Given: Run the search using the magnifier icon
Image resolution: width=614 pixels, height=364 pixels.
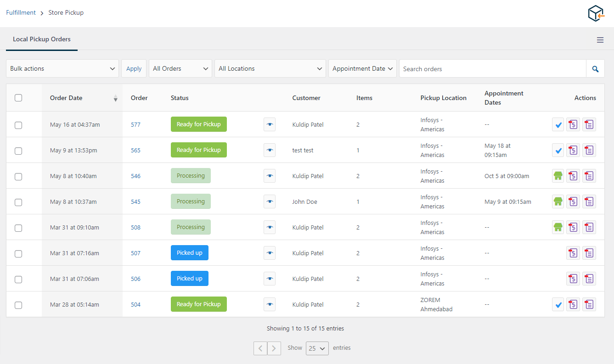Looking at the screenshot, I should tap(595, 68).
